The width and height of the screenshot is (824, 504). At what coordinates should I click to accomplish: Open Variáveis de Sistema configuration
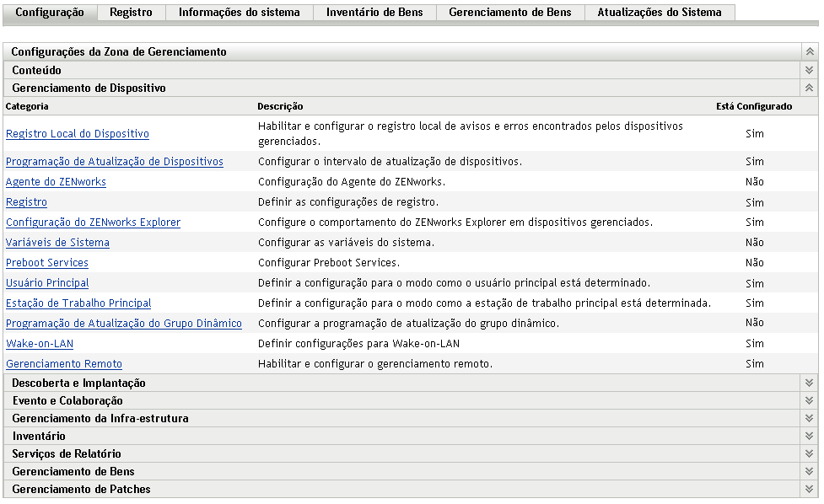click(x=57, y=242)
